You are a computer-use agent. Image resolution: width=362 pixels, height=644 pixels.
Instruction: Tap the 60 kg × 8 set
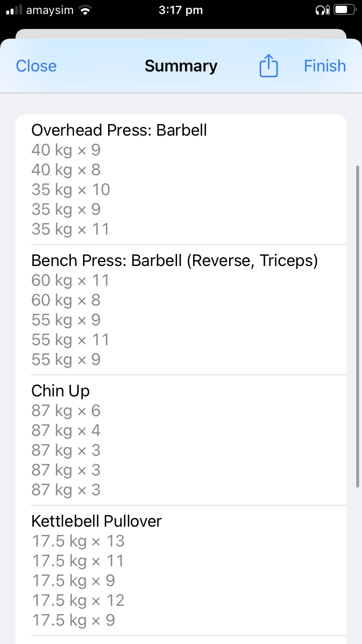click(x=66, y=300)
